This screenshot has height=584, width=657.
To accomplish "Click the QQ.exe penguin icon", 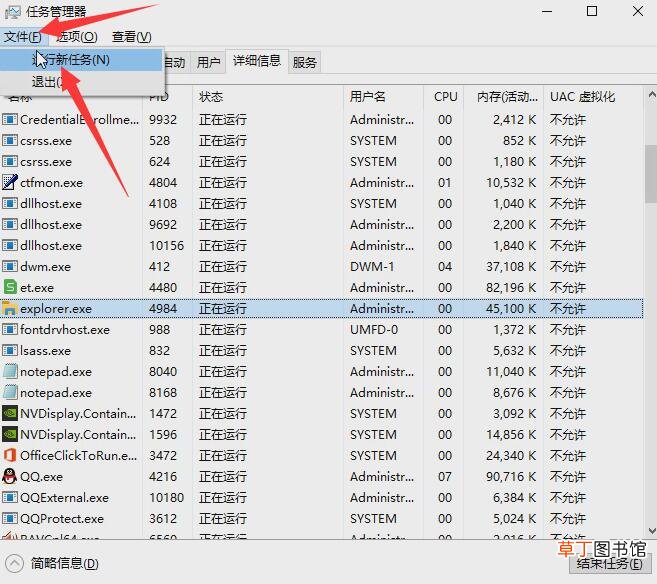I will (10, 476).
